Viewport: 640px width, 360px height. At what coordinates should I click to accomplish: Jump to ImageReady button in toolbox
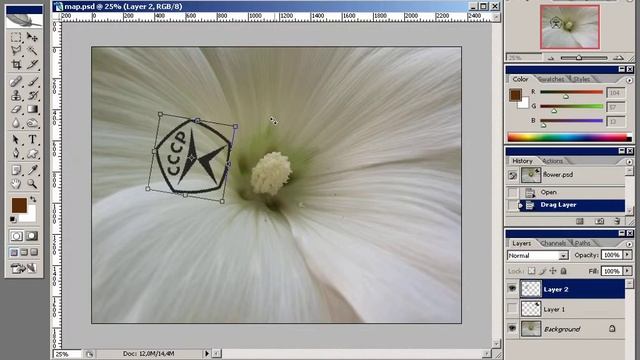click(x=24, y=268)
